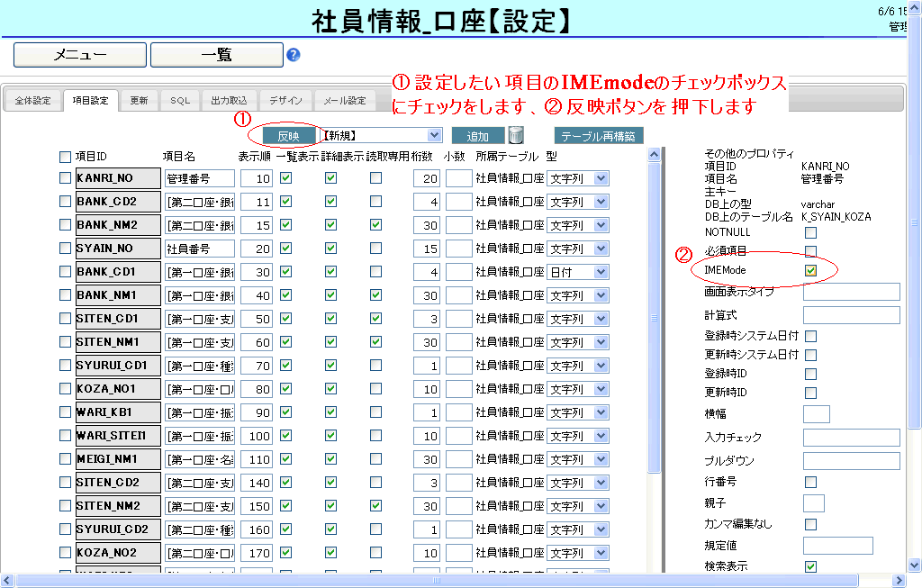The width and height of the screenshot is (922, 588).
Task: Open the メニュー button
Action: click(x=79, y=55)
